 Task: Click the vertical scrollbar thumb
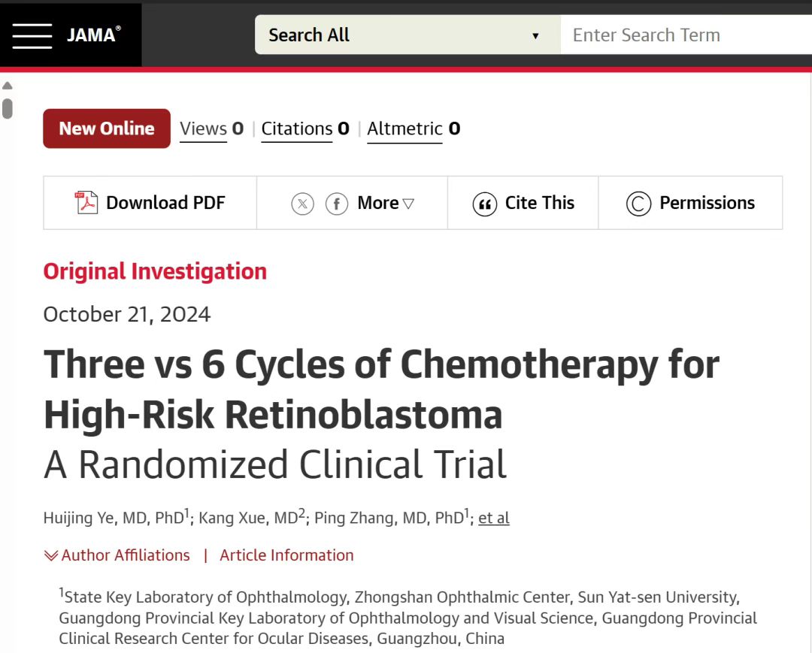coord(8,109)
